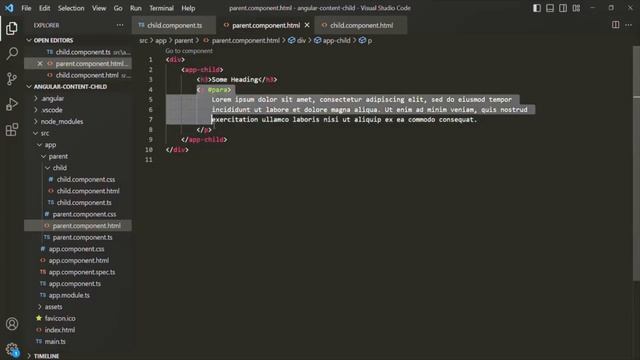
Task: Open app.component.html file
Action: [x=78, y=260]
